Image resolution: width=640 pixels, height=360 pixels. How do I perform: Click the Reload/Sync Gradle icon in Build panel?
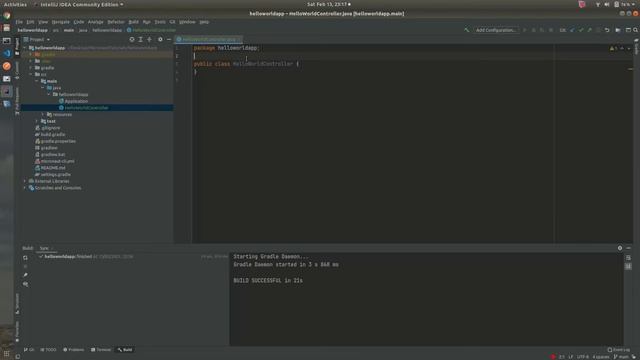tap(25, 258)
